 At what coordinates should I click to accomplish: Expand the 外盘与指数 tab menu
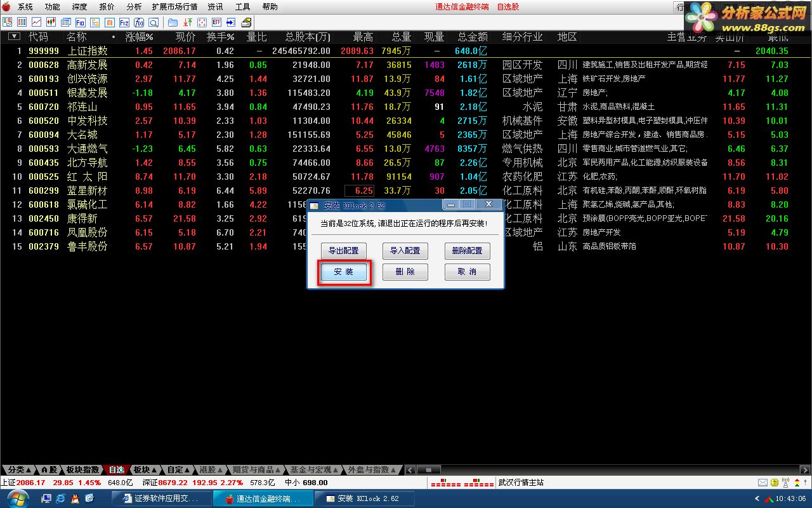point(372,470)
